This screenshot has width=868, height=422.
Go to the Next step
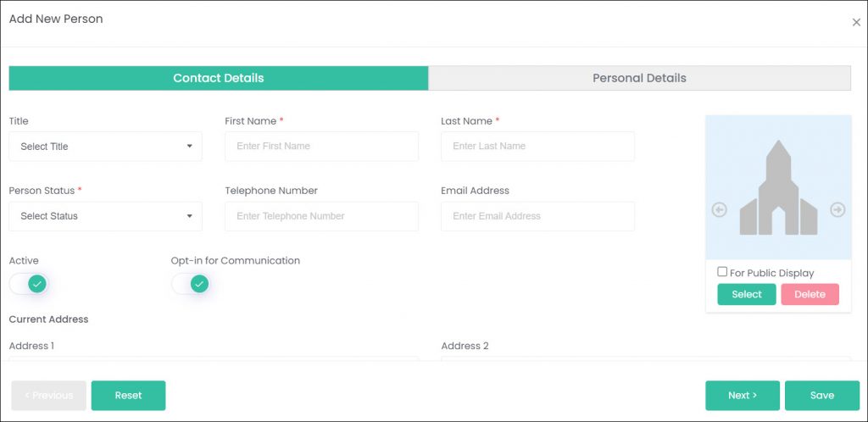[743, 396]
